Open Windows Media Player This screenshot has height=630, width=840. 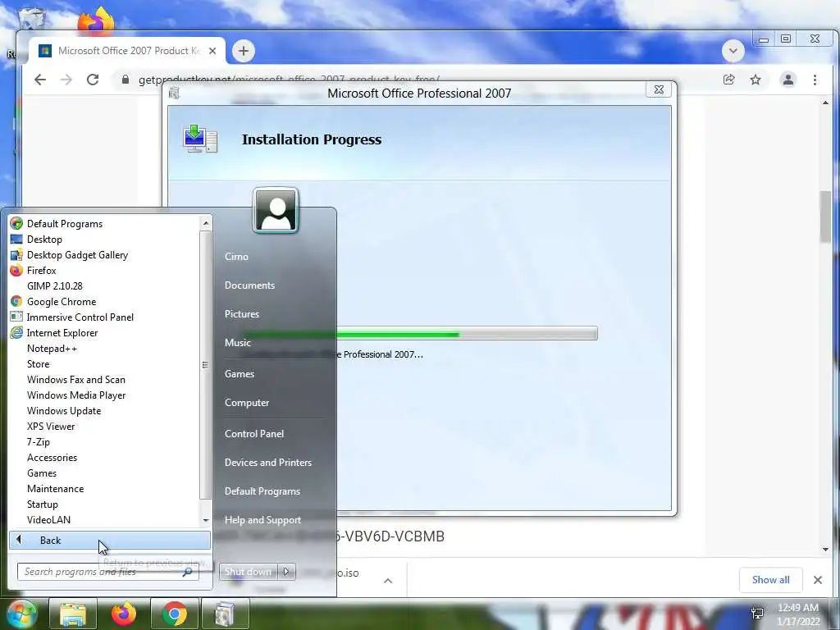click(76, 395)
